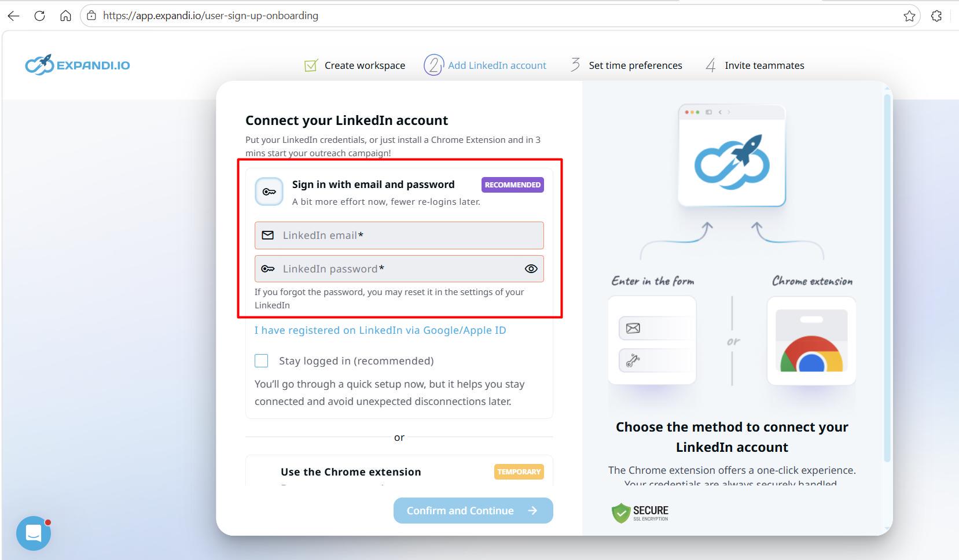Select the key icon beside Sign in heading

point(269,191)
